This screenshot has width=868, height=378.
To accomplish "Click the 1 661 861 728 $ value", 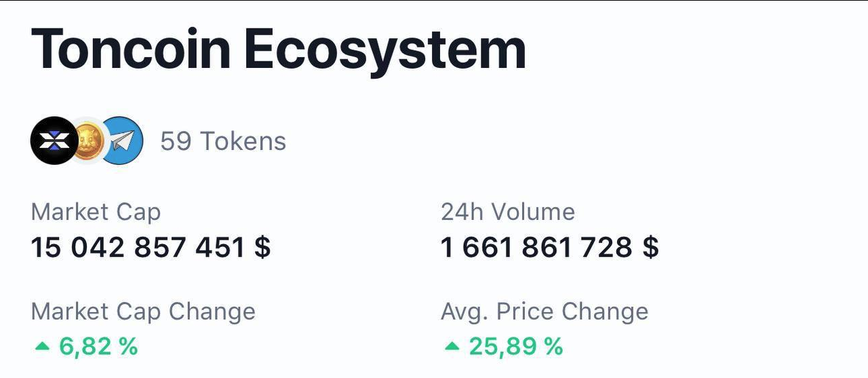I will pos(550,248).
